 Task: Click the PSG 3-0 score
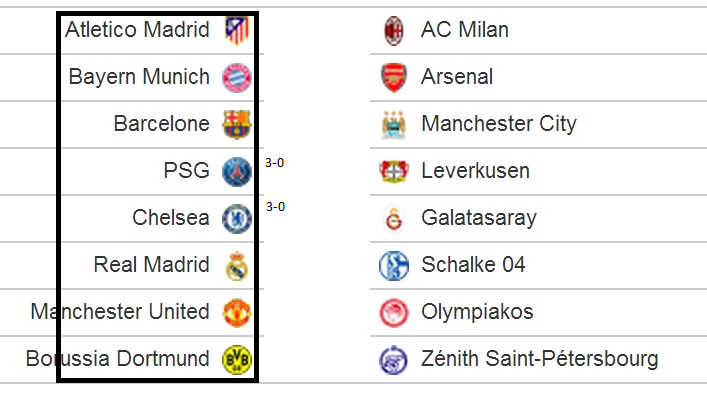275,163
